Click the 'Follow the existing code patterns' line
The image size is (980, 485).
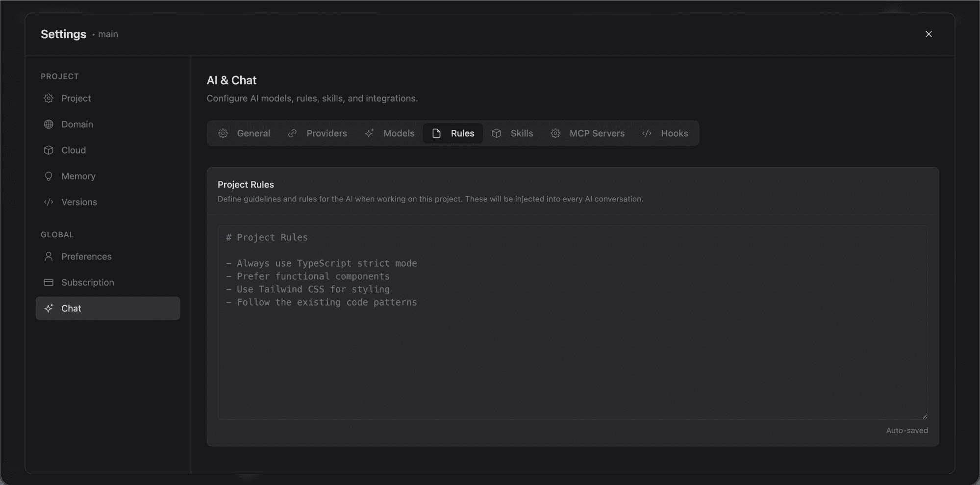pyautogui.click(x=322, y=303)
